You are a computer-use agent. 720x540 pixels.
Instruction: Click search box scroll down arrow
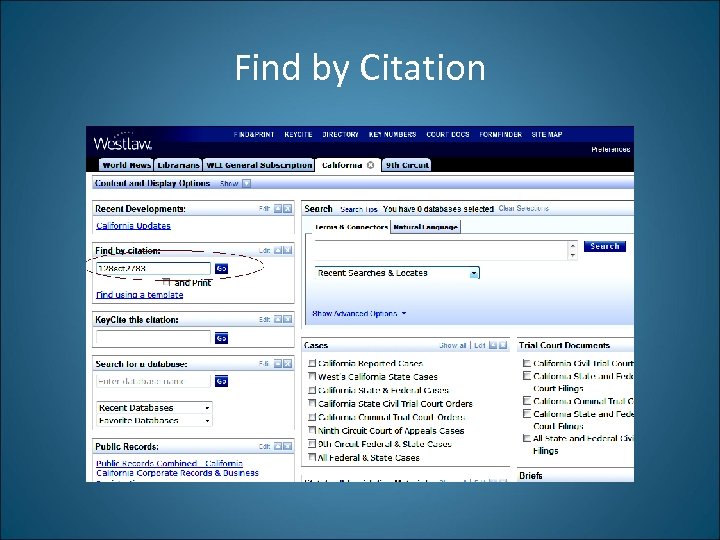[572, 255]
